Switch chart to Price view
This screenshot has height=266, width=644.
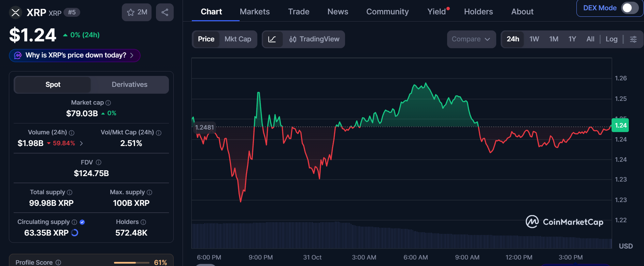pyautogui.click(x=206, y=39)
